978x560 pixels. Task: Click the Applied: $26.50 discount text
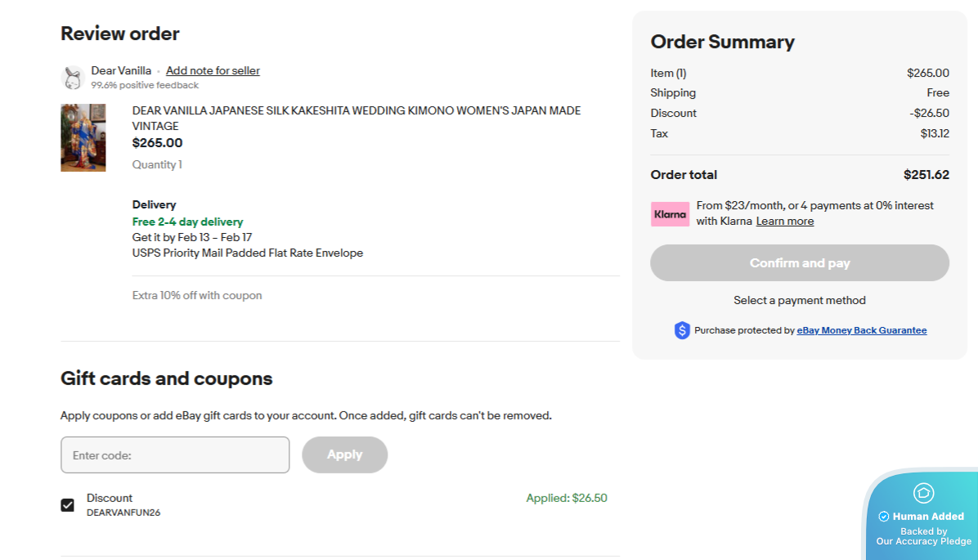point(566,498)
